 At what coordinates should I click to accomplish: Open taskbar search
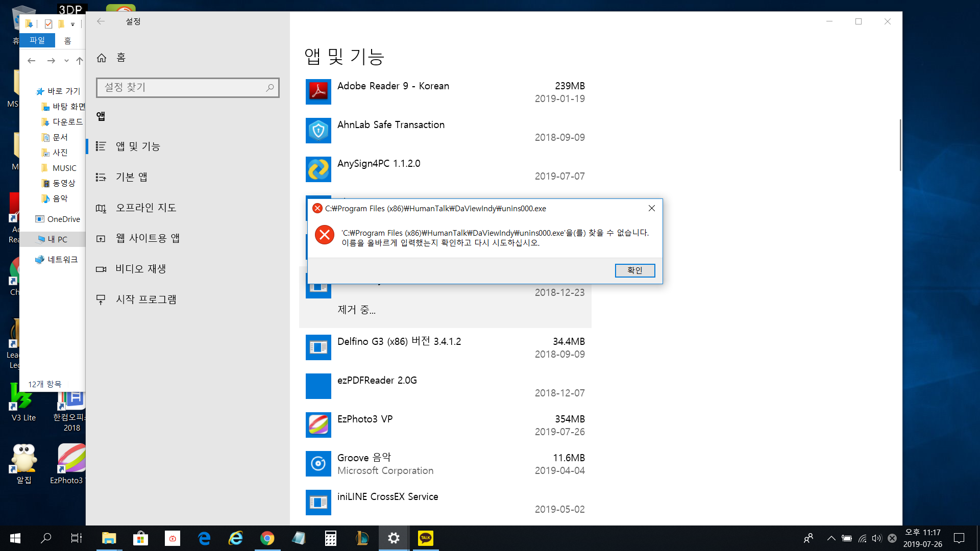(x=46, y=538)
